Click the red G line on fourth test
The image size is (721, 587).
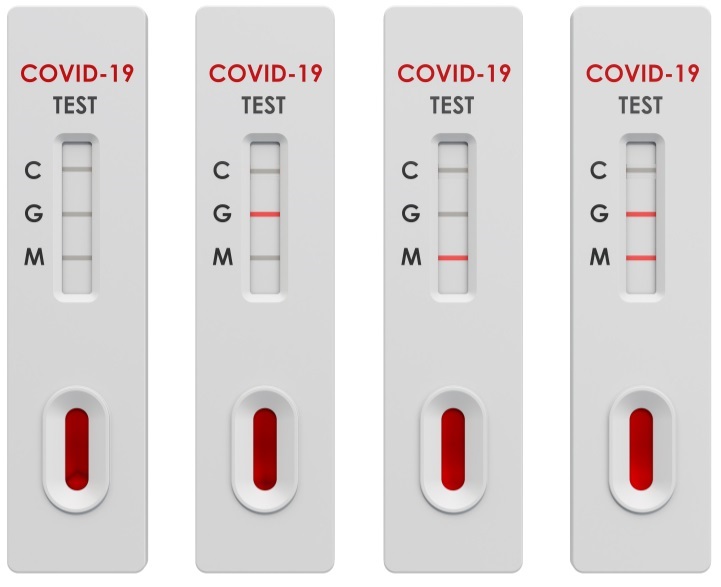point(641,214)
